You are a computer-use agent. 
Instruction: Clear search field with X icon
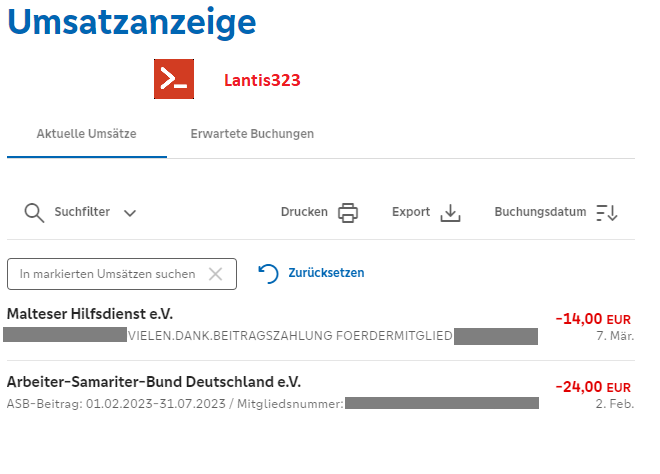pos(215,273)
